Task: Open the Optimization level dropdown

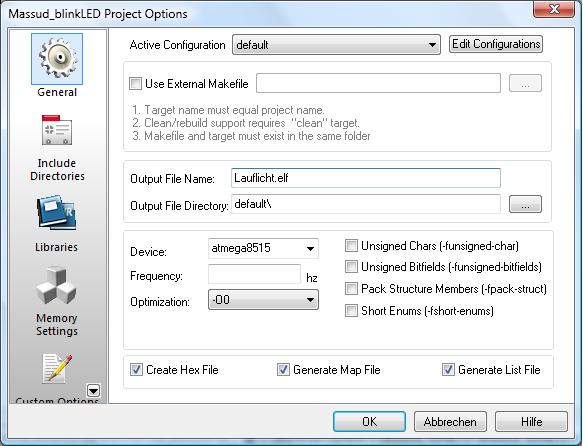Action: pos(263,300)
